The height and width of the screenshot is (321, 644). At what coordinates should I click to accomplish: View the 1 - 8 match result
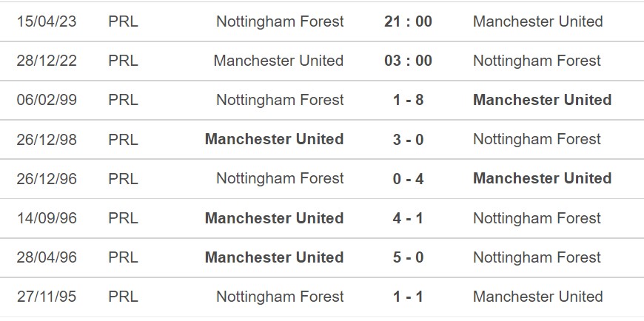pos(409,100)
